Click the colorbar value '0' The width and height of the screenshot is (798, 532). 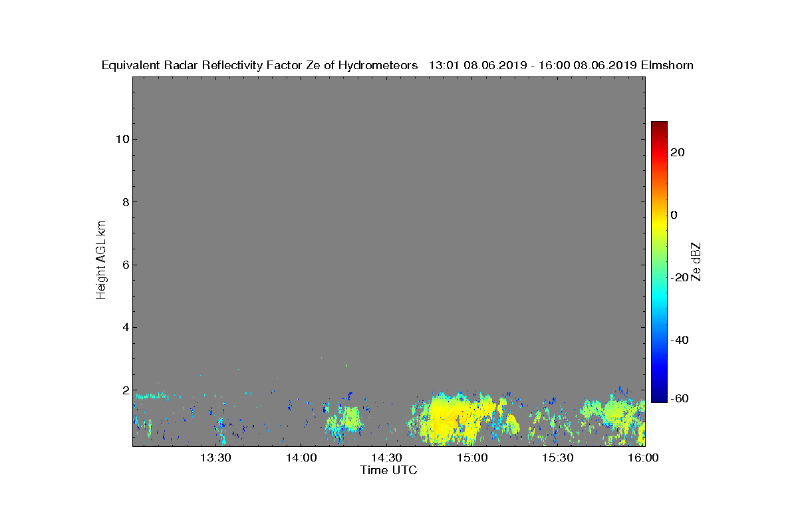tap(674, 215)
